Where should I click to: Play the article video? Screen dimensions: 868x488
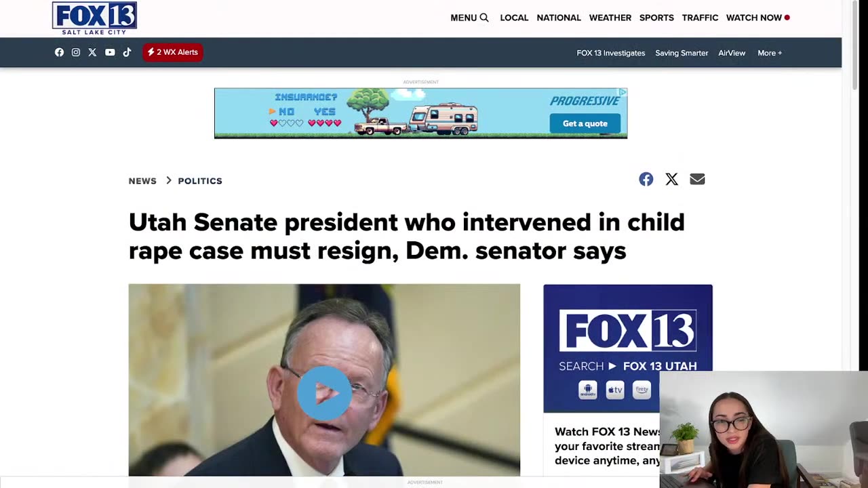(324, 393)
